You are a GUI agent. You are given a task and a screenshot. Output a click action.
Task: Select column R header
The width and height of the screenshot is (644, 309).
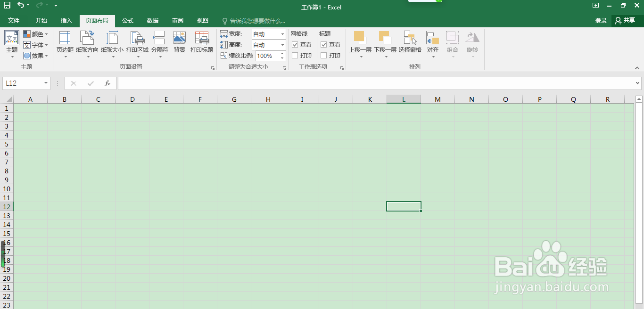608,99
